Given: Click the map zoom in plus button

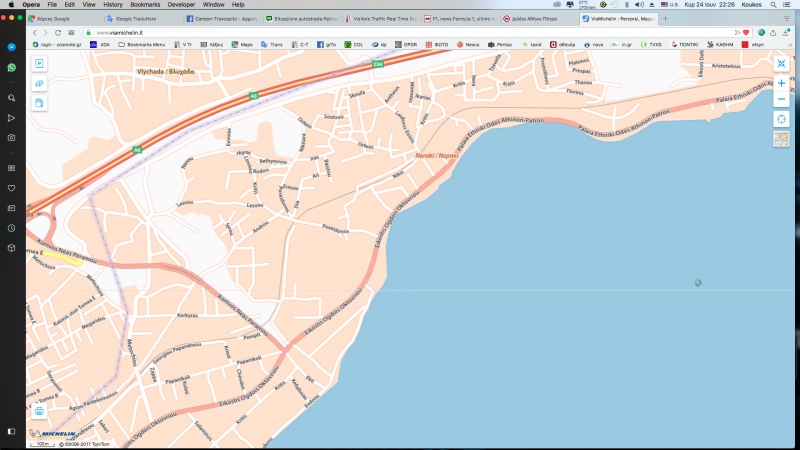Looking at the screenshot, I should point(781,83).
